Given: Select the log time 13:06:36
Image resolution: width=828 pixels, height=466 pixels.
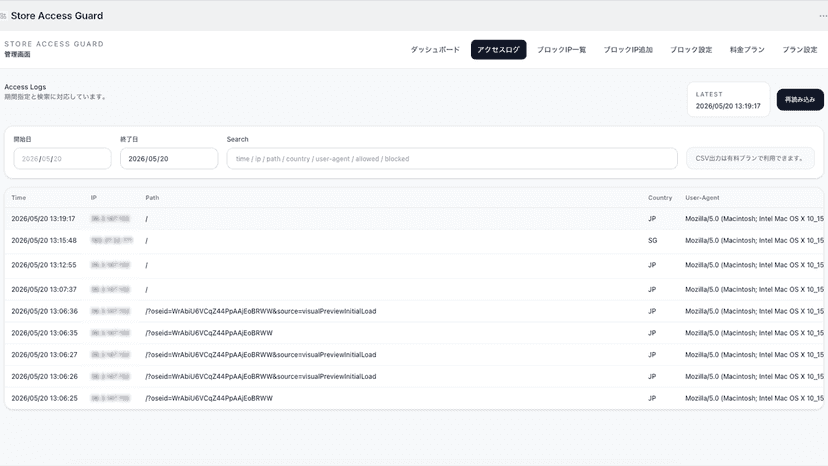Looking at the screenshot, I should [x=44, y=311].
